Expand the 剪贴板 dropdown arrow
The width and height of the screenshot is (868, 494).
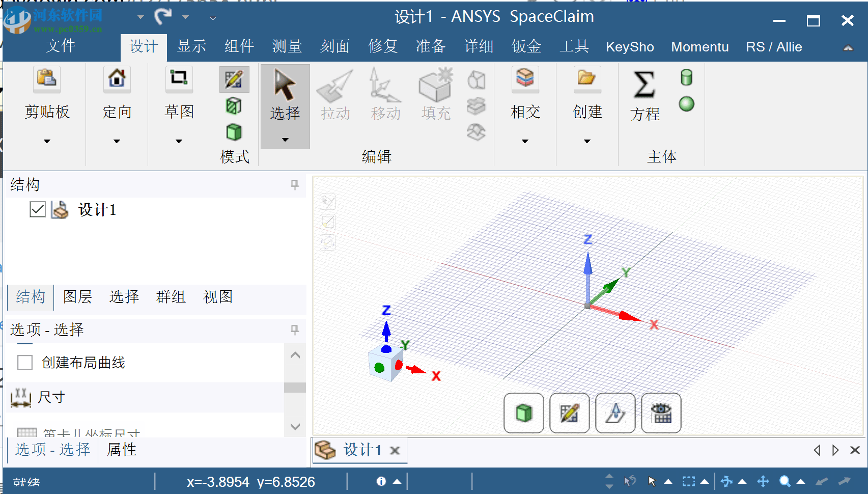pos(47,141)
